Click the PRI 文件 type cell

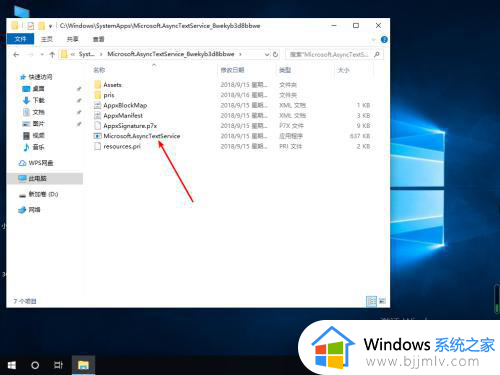click(x=290, y=146)
